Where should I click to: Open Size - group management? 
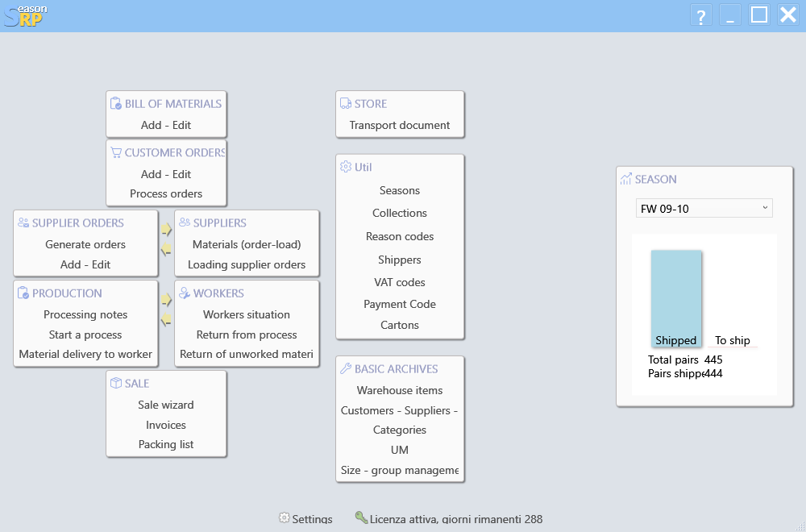click(400, 470)
